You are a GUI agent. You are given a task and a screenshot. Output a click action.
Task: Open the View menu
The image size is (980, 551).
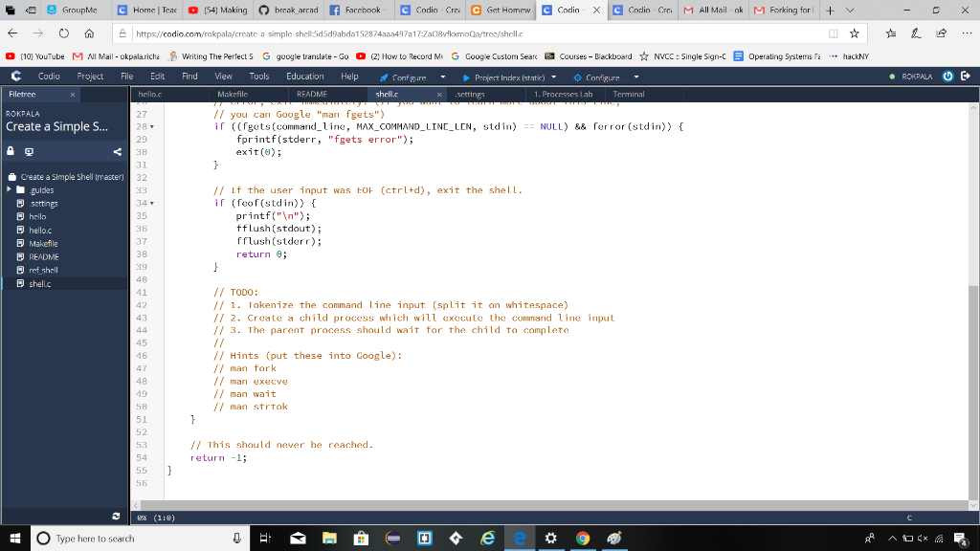click(223, 77)
